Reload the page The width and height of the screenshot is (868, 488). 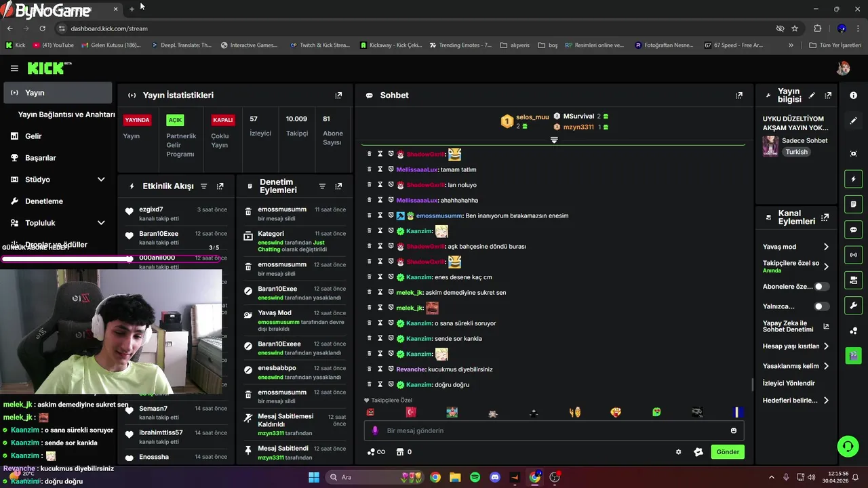42,28
